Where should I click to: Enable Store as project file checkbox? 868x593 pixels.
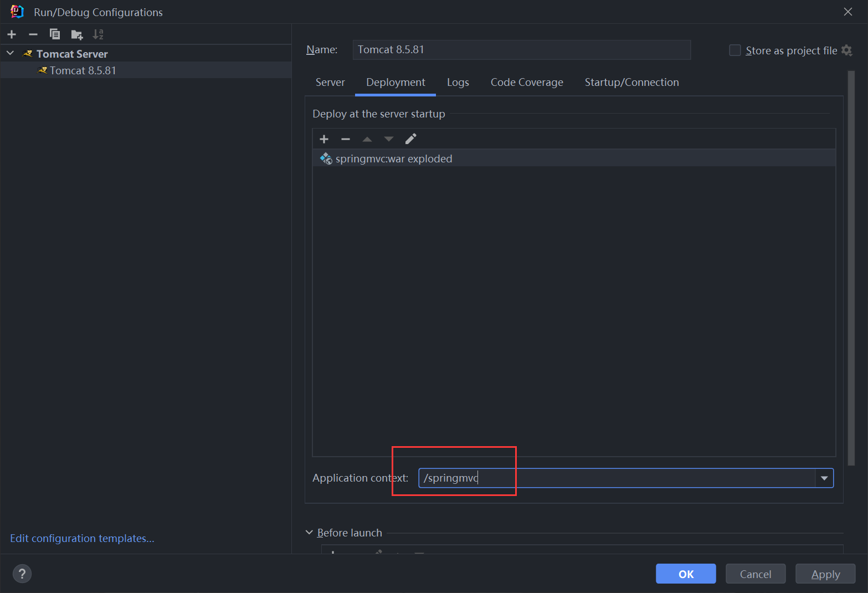[x=735, y=50]
